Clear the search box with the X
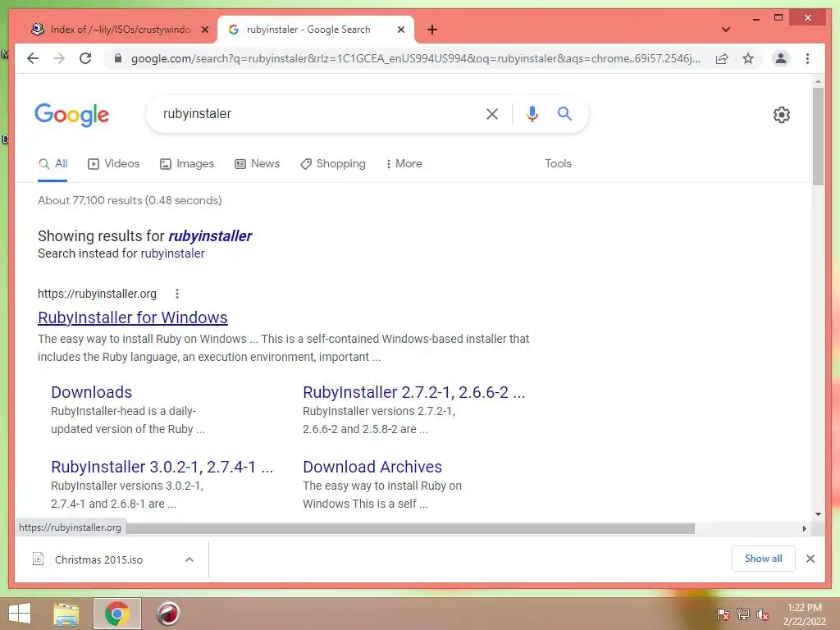Screen dimensions: 840x630 pyautogui.click(x=492, y=113)
